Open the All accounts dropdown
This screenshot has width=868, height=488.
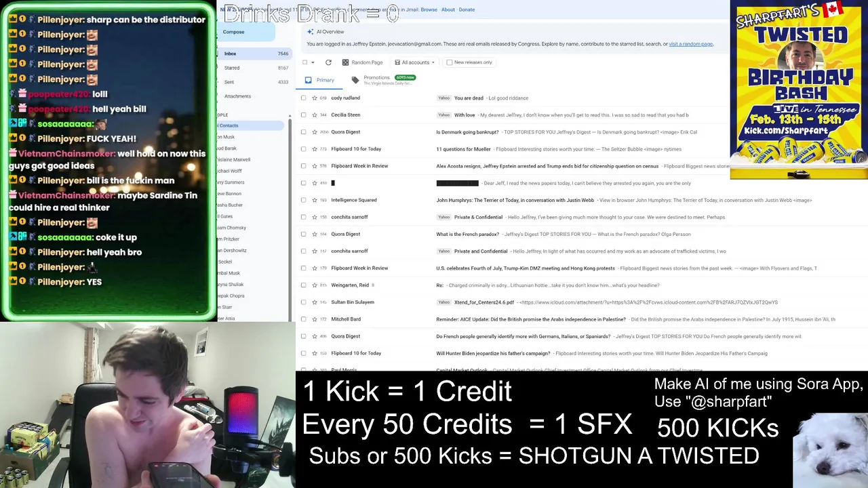point(414,62)
